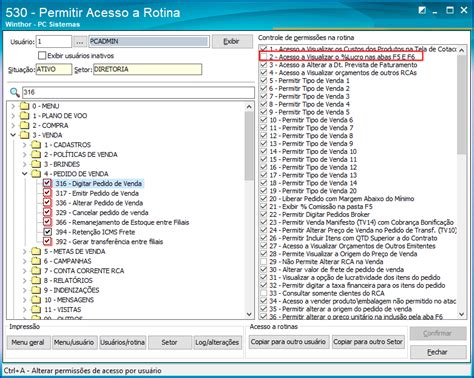Collapse the 3 - VENDA tree node
This screenshot has height=378, width=474.
[x=13, y=135]
